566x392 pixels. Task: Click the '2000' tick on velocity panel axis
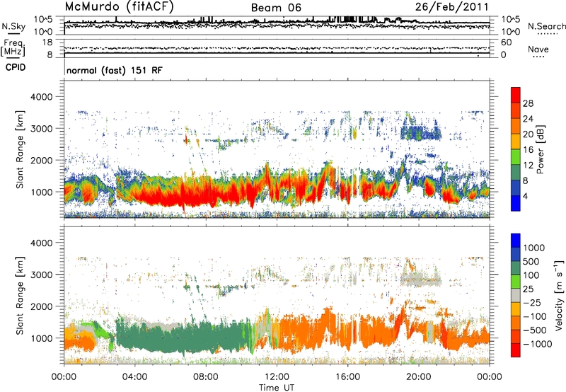point(43,306)
